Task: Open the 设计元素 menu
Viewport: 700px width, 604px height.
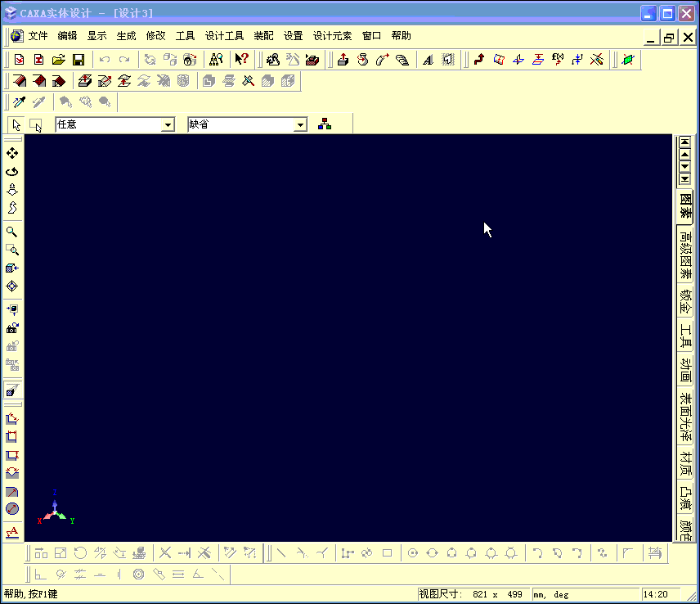Action: coord(332,36)
